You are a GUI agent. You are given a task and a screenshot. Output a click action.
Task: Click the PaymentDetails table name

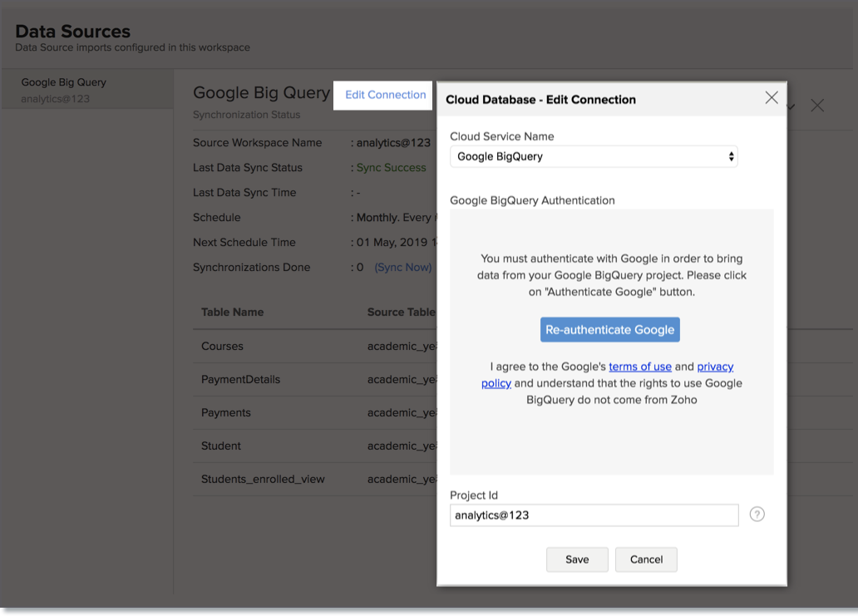pos(240,379)
